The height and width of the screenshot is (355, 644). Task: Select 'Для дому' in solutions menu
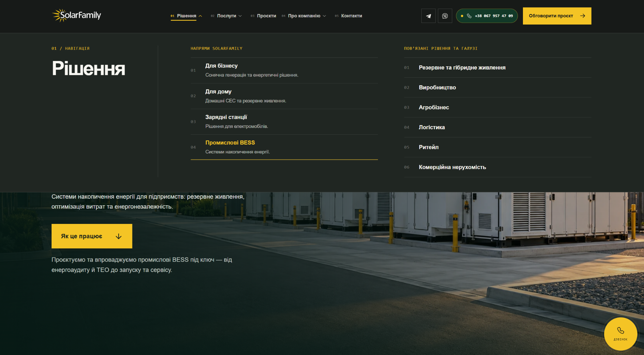click(284, 96)
